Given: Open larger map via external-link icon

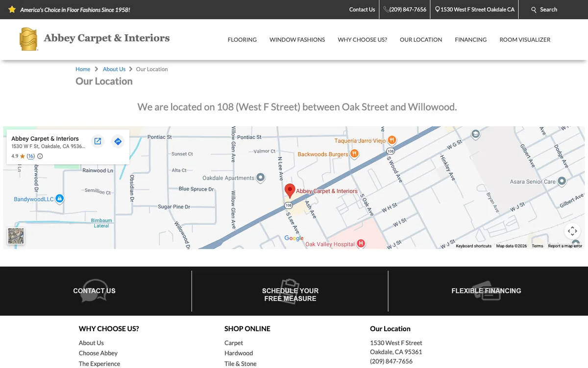Looking at the screenshot, I should 98,141.
